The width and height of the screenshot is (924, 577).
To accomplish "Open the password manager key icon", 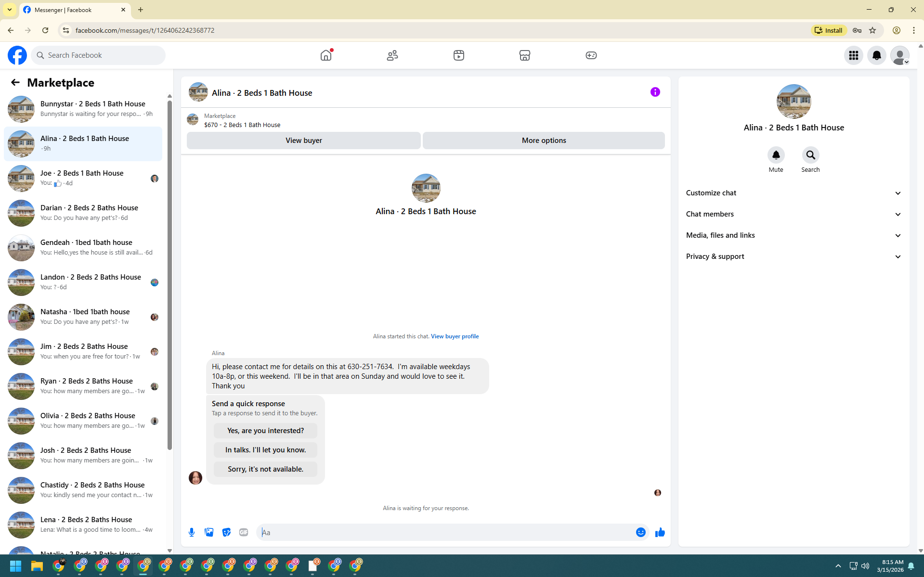I will [x=857, y=30].
